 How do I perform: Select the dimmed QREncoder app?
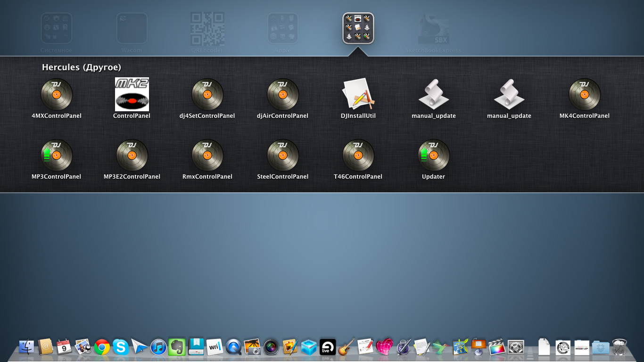point(207,28)
